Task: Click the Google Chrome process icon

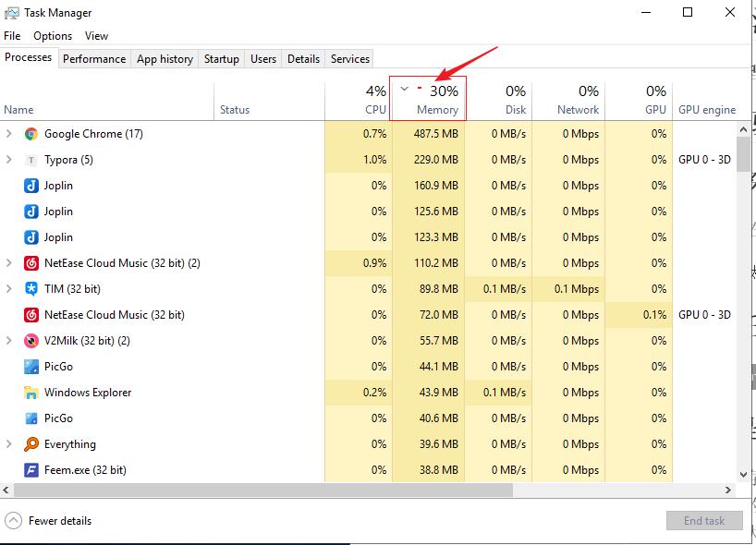Action: (30, 134)
